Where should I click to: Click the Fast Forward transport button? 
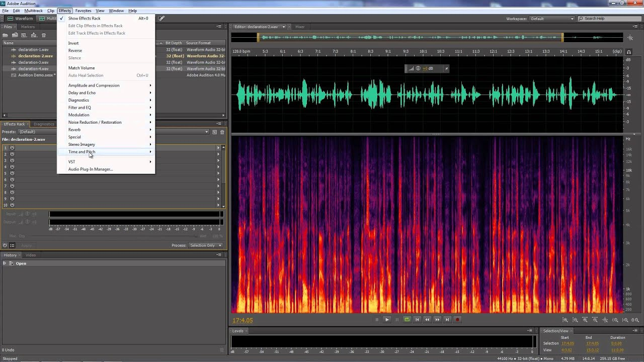(437, 319)
